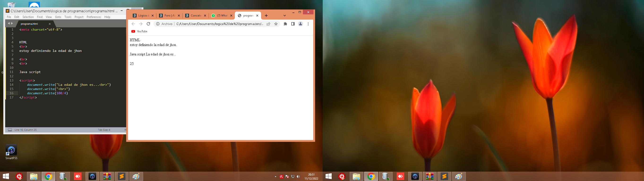Click the Action Center flag in the tray
This screenshot has height=181, width=644.
[287, 177]
